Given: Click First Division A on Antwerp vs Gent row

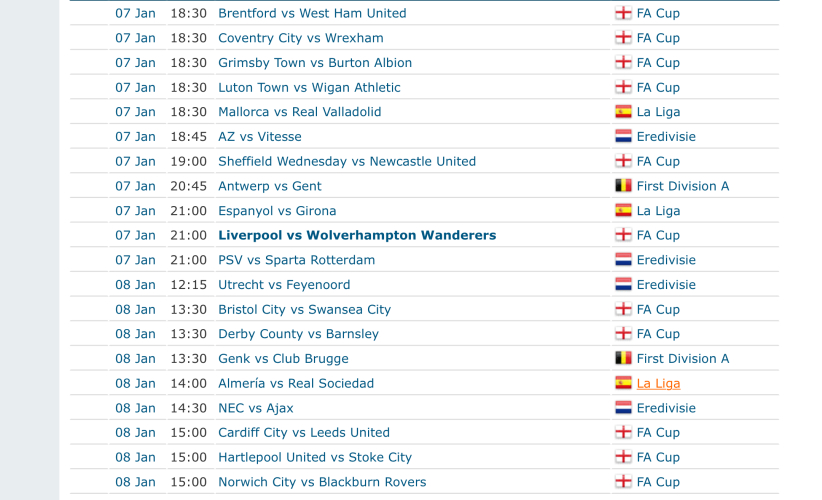Looking at the screenshot, I should [x=683, y=186].
